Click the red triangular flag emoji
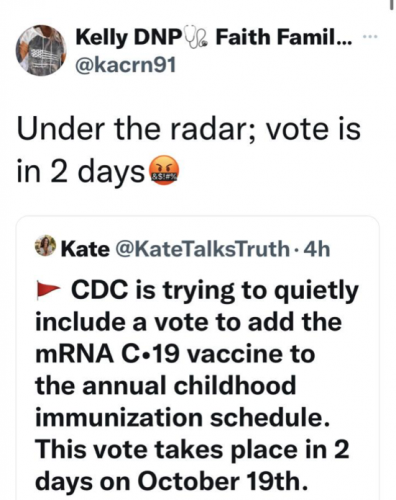The width and height of the screenshot is (396, 500). (48, 289)
